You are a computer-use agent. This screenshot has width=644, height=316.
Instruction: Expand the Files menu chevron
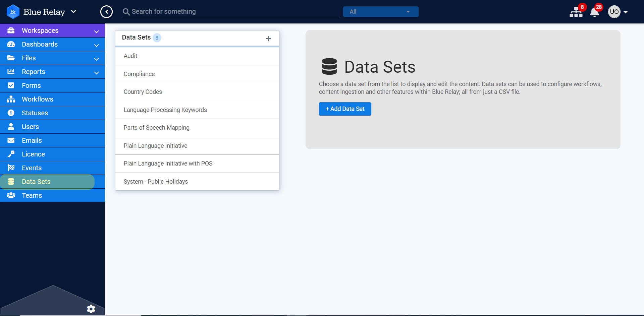pyautogui.click(x=97, y=59)
